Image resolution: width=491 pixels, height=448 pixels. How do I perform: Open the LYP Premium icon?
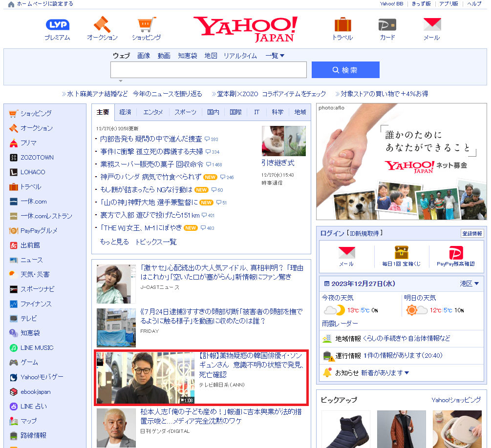click(57, 25)
